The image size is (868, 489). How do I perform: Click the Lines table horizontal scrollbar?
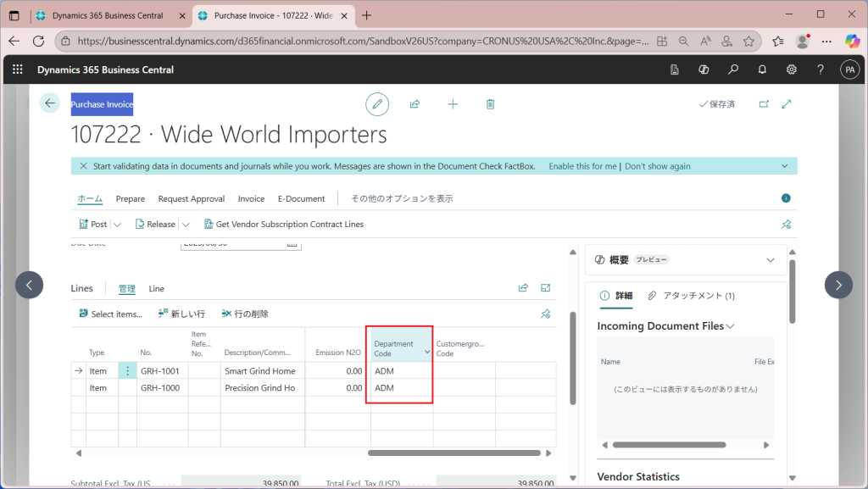pos(454,453)
